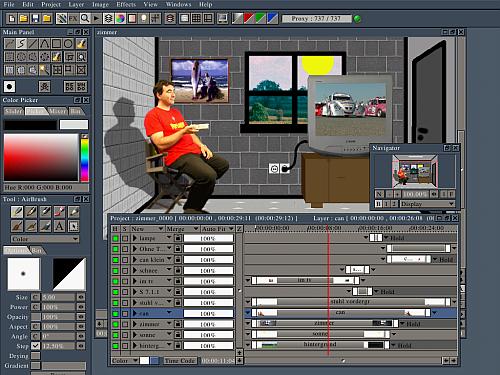Viewport: 500px width, 375px height.
Task: Expand the can klein layer triangle
Action: [135, 259]
